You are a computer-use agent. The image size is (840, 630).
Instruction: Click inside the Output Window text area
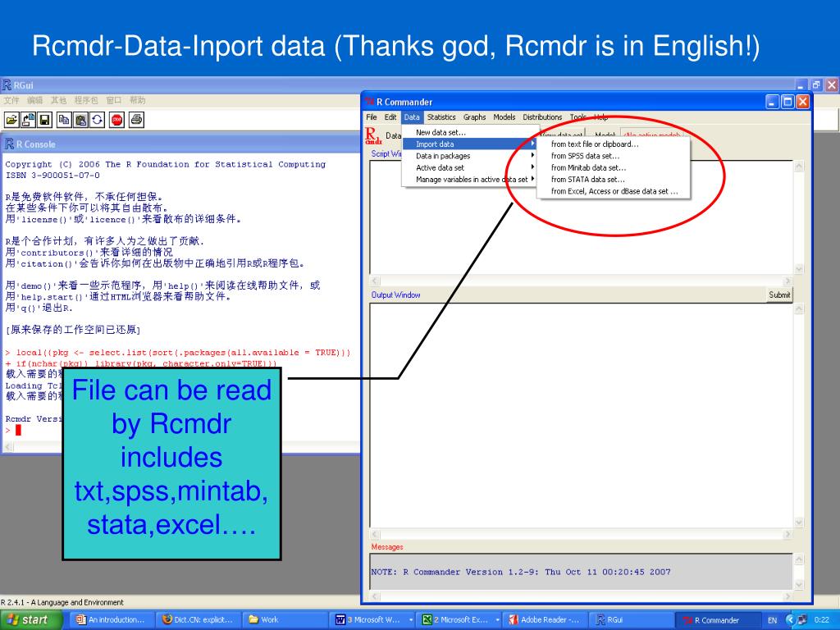click(x=582, y=415)
